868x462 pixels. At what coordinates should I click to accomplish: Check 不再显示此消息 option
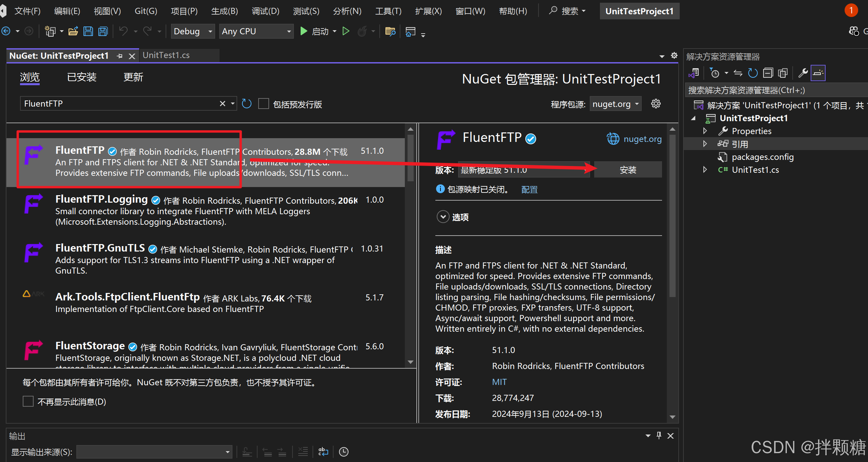[x=28, y=401]
